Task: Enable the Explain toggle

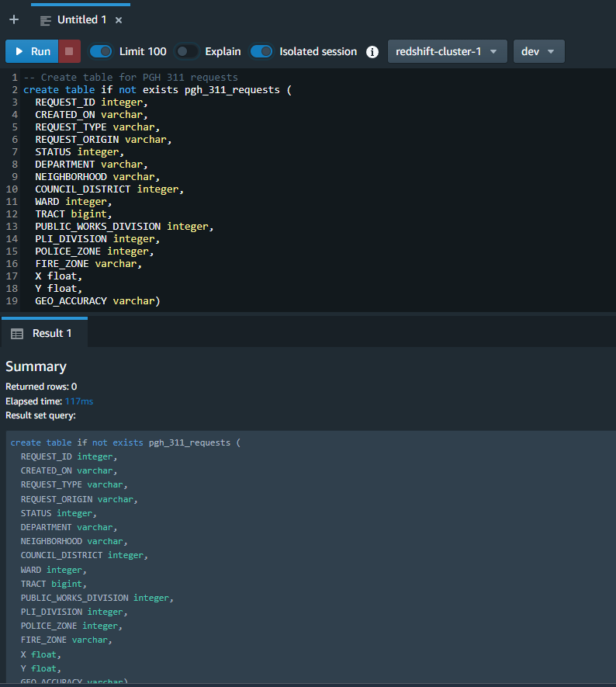Action: [x=187, y=51]
